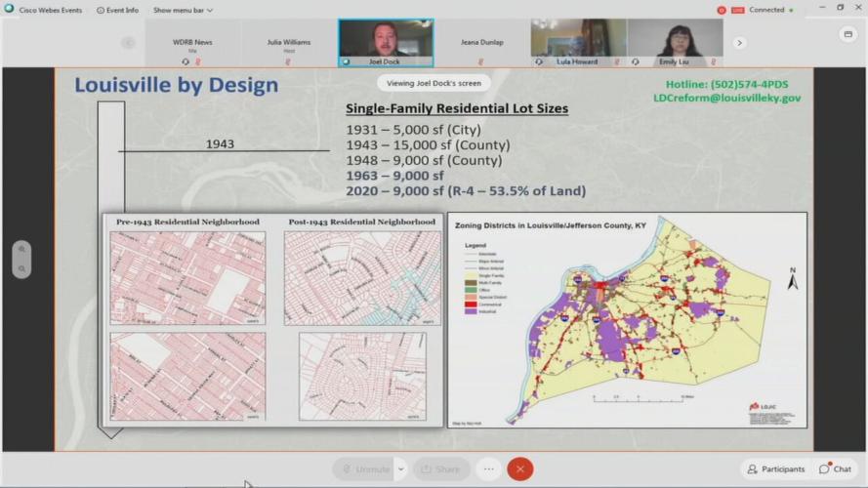The width and height of the screenshot is (868, 488).
Task: Click the upper Pre-1943 neighborhood map
Action: point(187,278)
